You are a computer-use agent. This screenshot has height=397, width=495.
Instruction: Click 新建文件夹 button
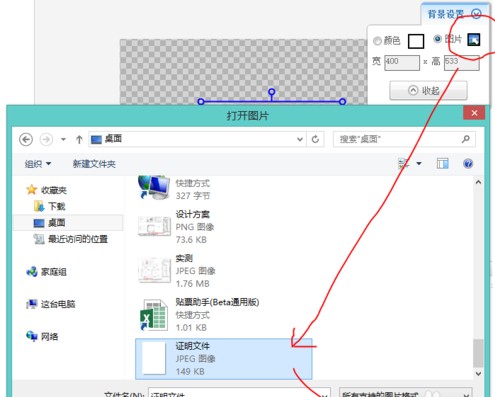coord(94,164)
